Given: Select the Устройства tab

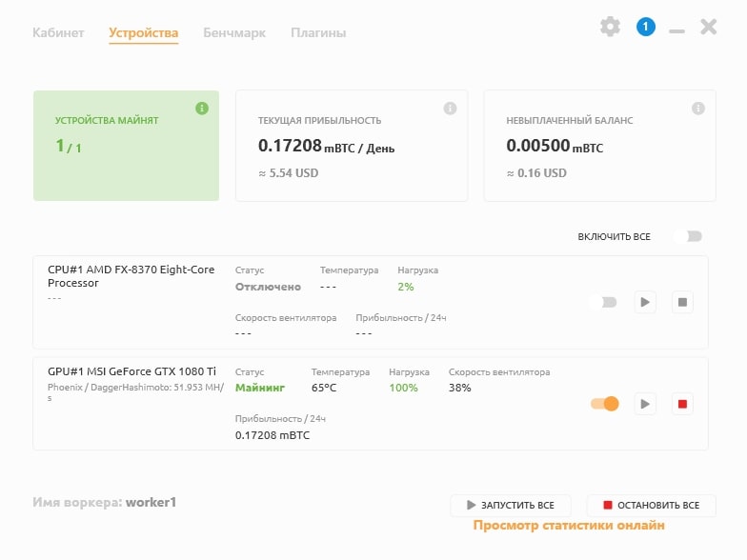Looking at the screenshot, I should (143, 33).
